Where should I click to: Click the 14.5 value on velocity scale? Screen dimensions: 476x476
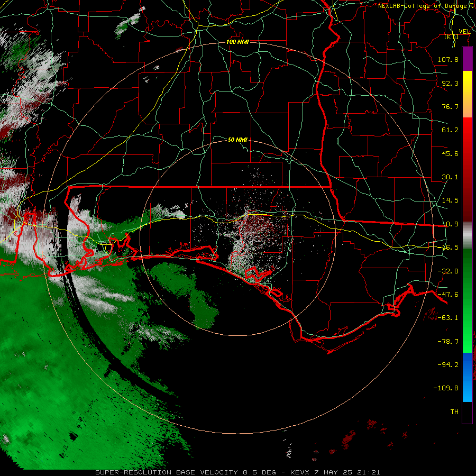(450, 200)
